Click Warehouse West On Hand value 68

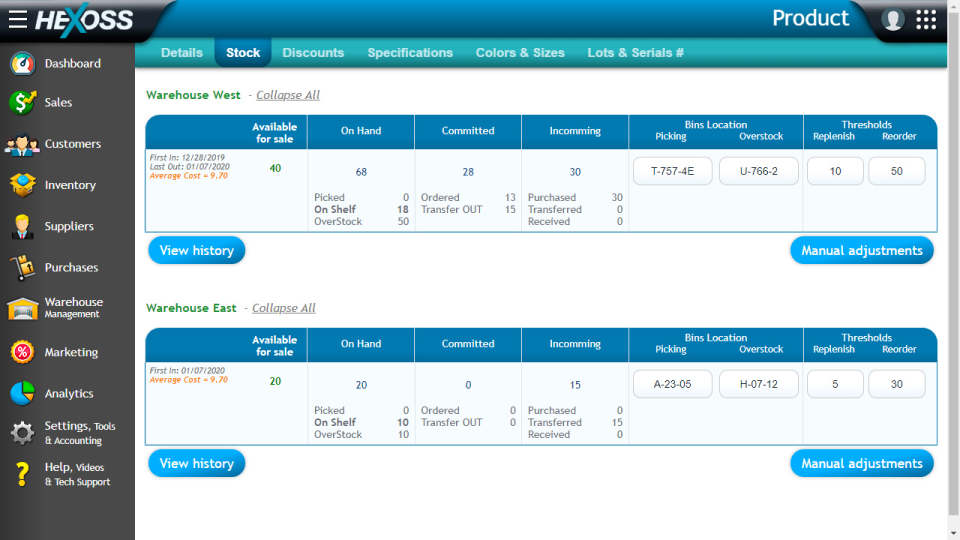tap(361, 172)
